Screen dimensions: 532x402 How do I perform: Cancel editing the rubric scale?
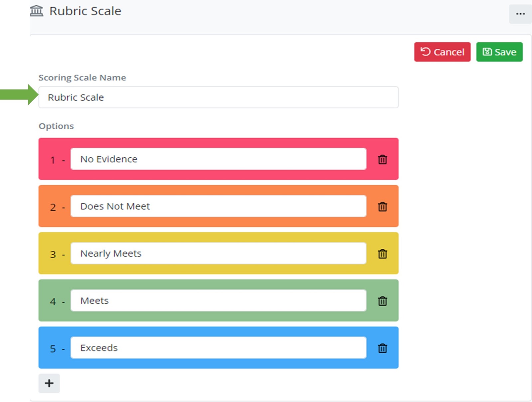442,52
